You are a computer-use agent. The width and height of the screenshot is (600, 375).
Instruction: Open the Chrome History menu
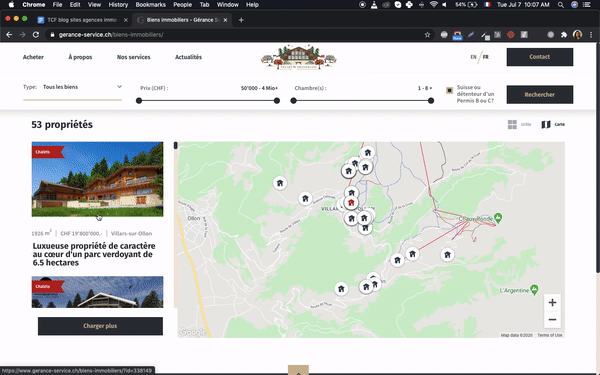point(118,5)
